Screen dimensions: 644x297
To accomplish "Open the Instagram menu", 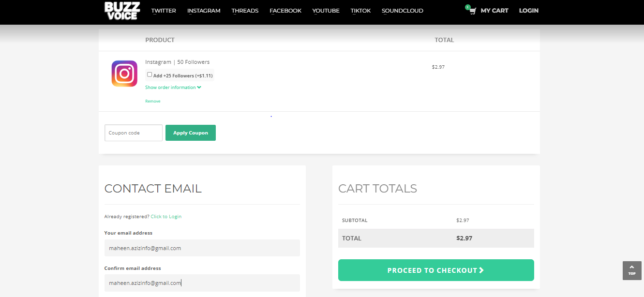I will tap(204, 11).
